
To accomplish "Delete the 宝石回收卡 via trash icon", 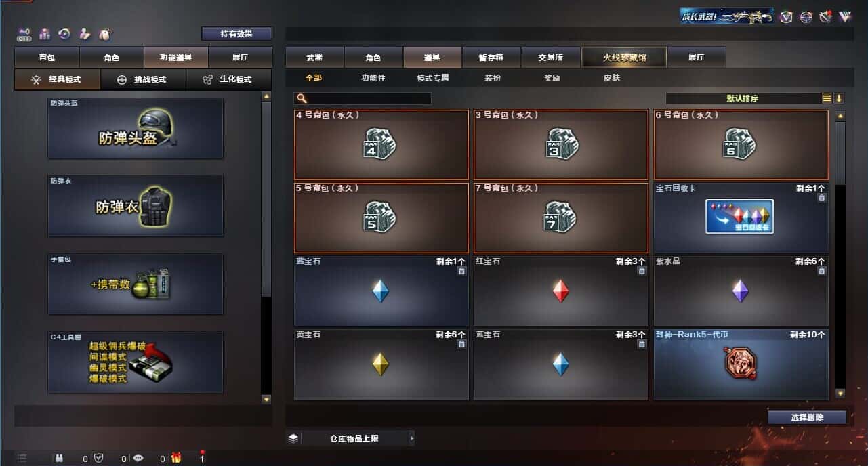I will [x=821, y=198].
